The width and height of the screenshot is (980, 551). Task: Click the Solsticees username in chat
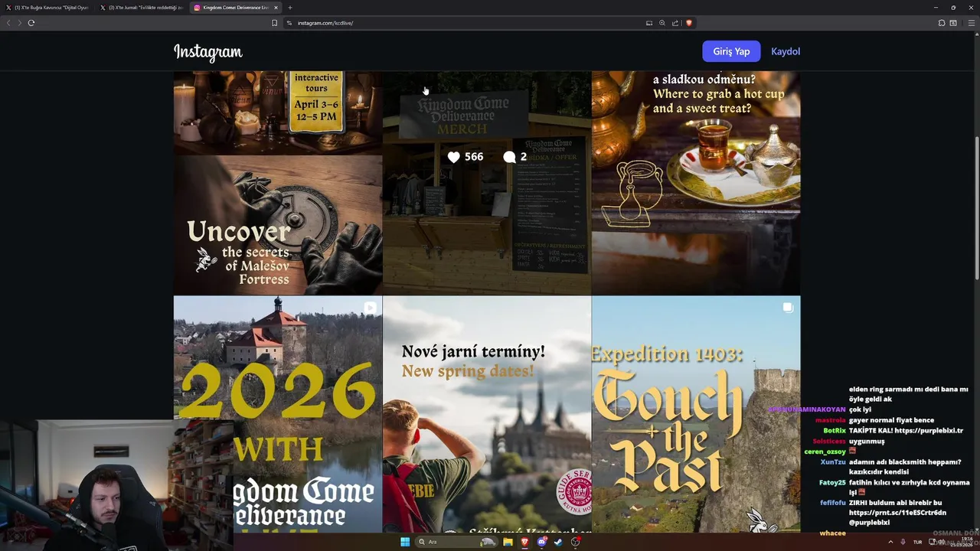(829, 442)
